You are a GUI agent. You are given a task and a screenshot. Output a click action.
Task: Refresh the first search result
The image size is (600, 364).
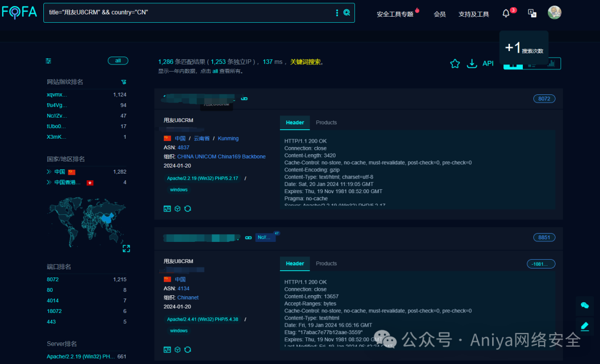pos(188,209)
